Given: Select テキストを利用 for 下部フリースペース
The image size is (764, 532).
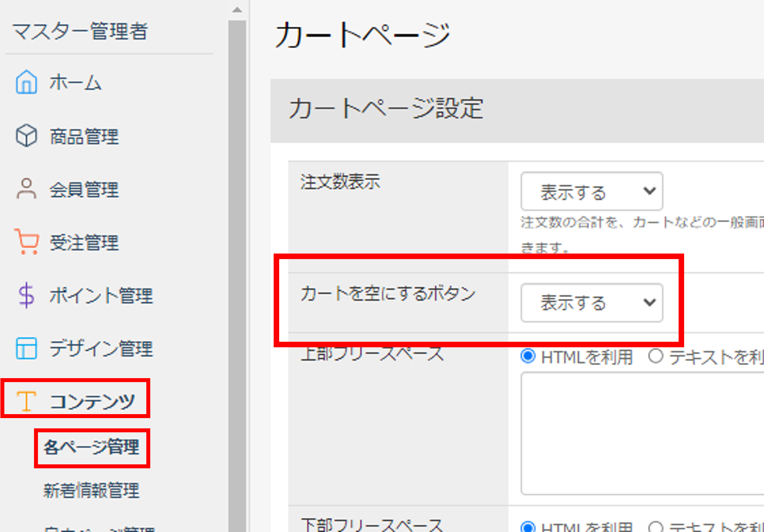Looking at the screenshot, I should click(655, 527).
